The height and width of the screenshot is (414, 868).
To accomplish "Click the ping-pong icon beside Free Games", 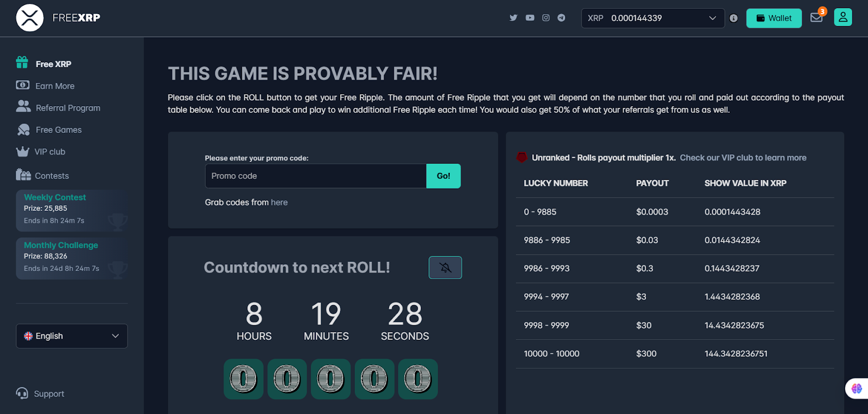I will [23, 130].
